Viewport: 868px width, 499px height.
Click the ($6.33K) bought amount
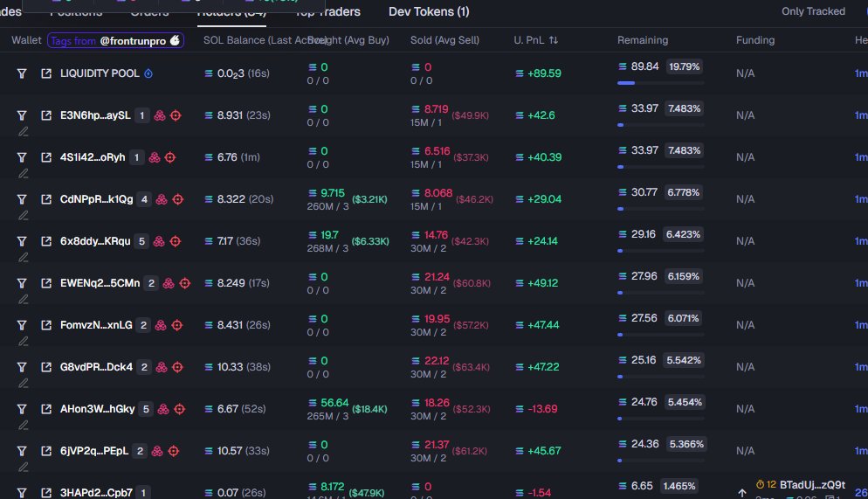(x=370, y=241)
